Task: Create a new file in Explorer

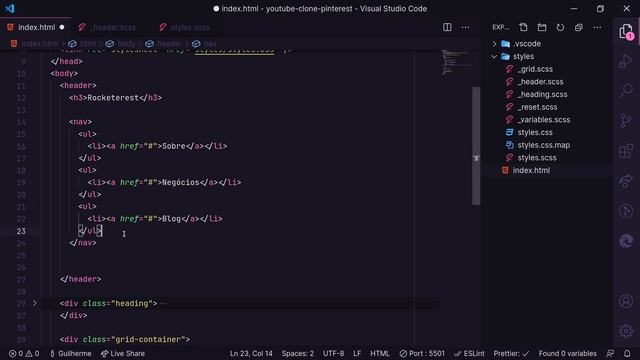Action: pyautogui.click(x=523, y=27)
